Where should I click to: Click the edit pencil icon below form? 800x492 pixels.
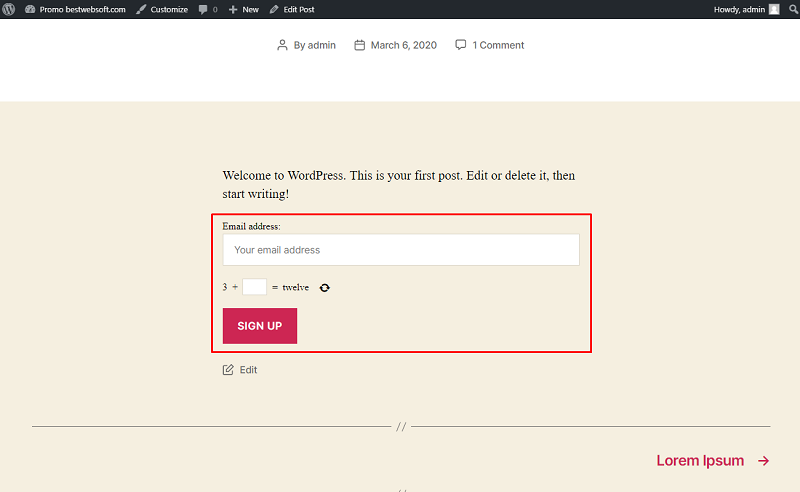click(x=228, y=370)
